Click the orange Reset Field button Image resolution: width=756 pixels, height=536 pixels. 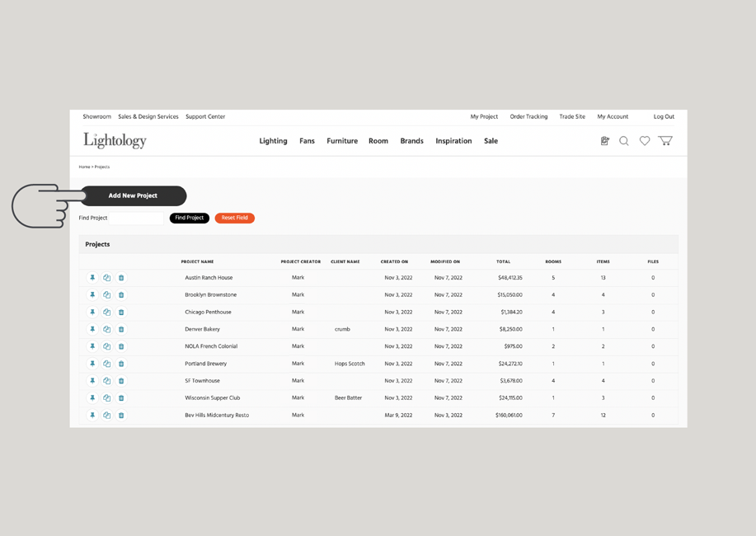pos(235,218)
